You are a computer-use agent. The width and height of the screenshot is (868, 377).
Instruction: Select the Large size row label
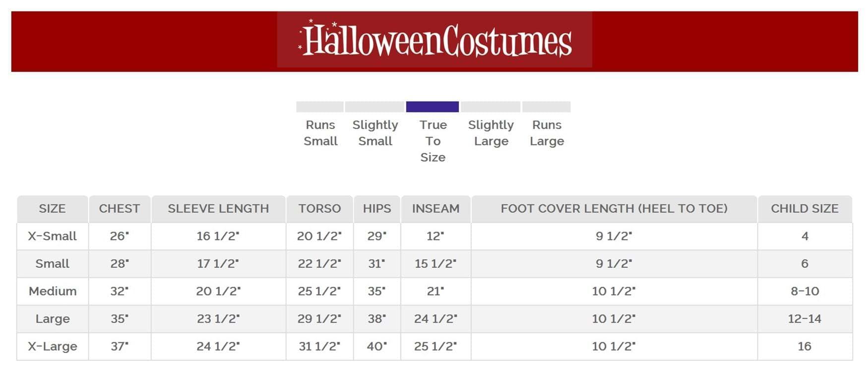(52, 319)
